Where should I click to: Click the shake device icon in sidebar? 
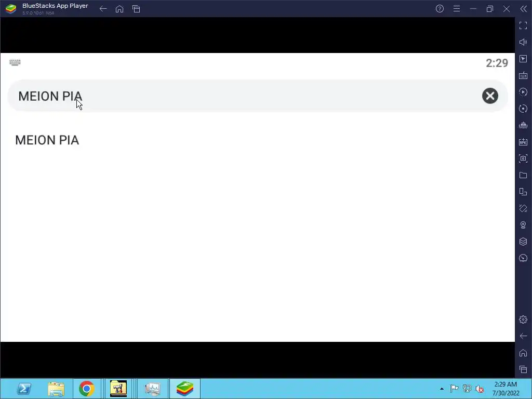(523, 208)
